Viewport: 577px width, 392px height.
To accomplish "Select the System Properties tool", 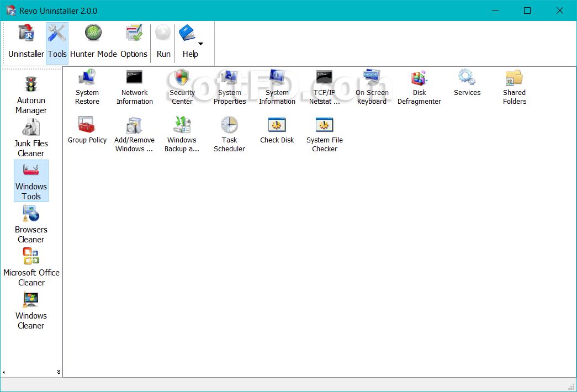I will (x=230, y=87).
